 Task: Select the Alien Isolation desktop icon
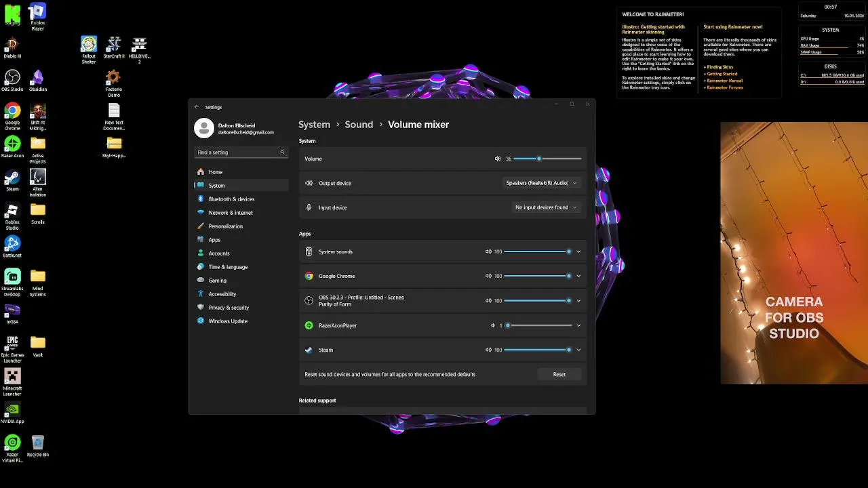[x=38, y=183]
